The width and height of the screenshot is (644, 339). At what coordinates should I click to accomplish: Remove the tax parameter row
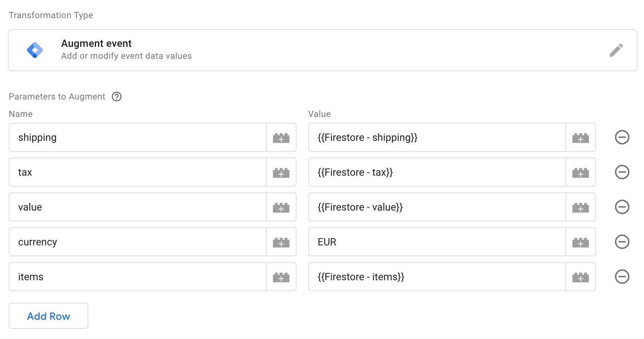pos(622,172)
